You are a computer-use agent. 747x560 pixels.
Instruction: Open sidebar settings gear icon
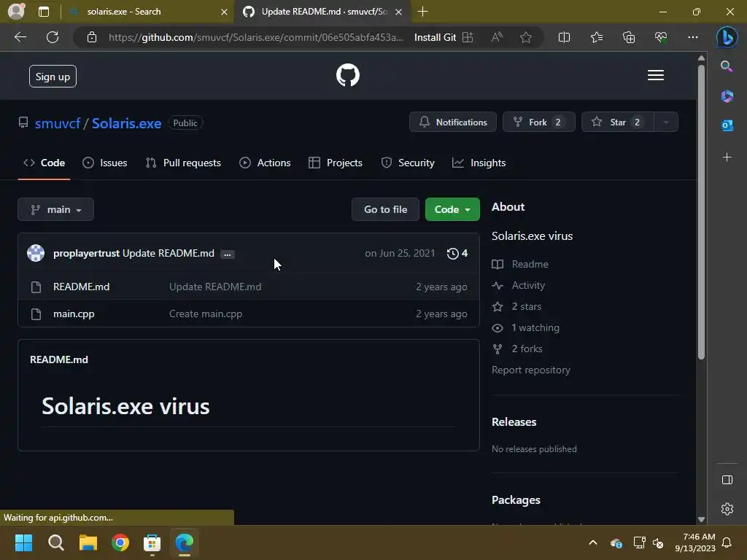tap(727, 509)
